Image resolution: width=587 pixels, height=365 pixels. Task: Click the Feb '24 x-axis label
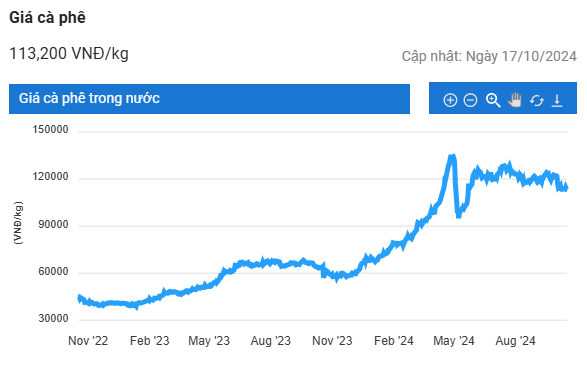pos(393,341)
